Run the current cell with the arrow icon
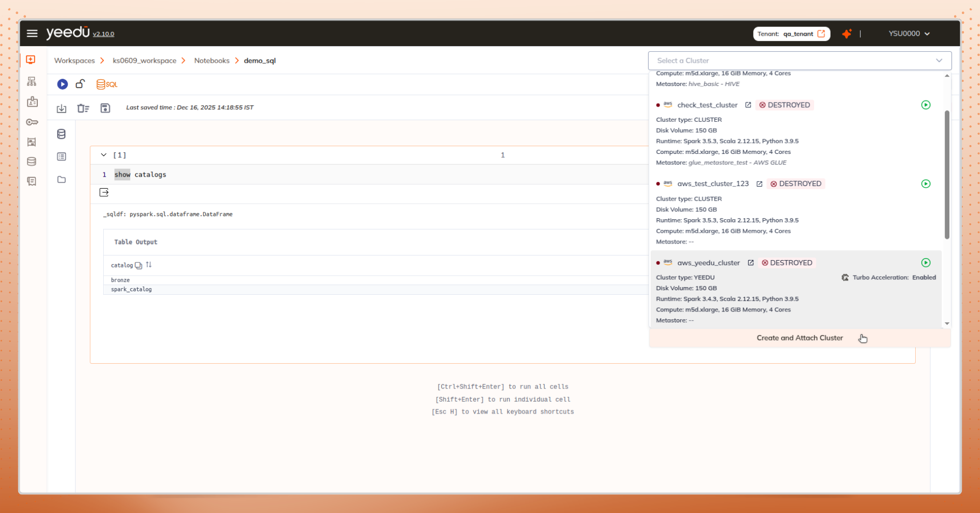This screenshot has height=513, width=980. 104,192
